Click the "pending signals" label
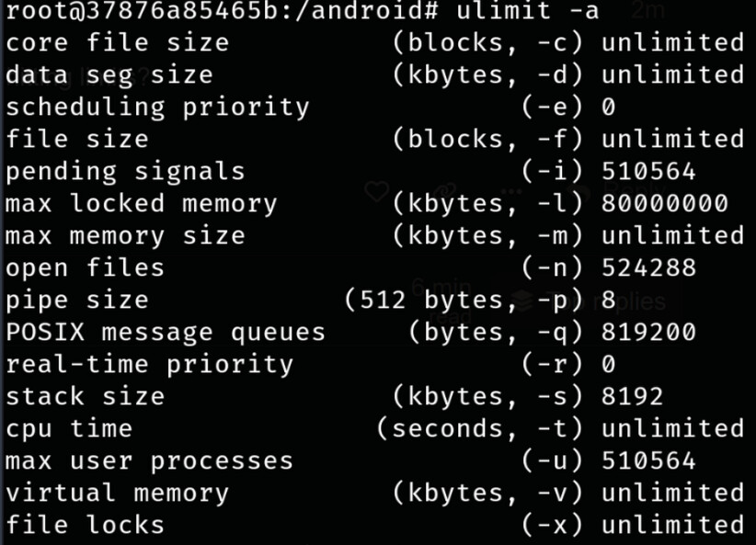The height and width of the screenshot is (545, 756). (125, 171)
